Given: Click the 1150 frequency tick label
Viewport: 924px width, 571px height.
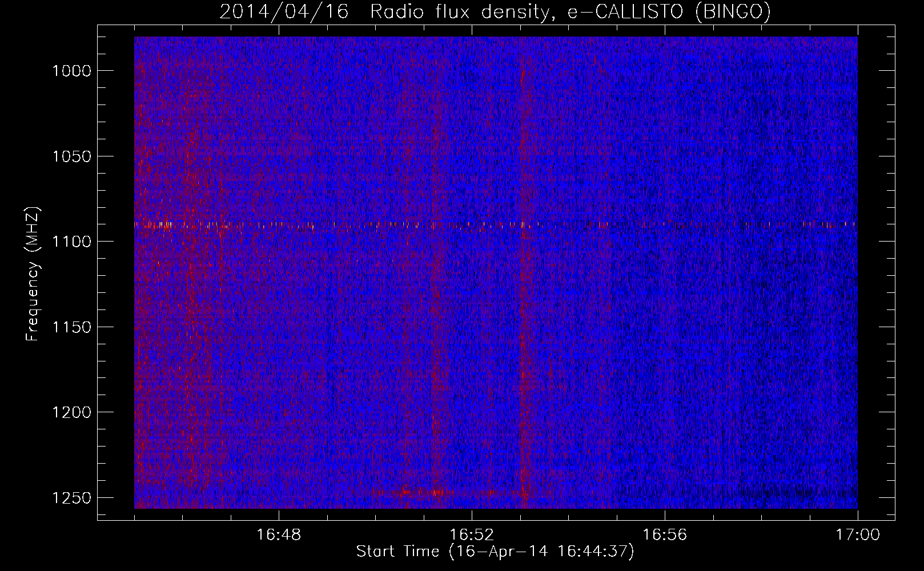Looking at the screenshot, I should click(x=71, y=327).
